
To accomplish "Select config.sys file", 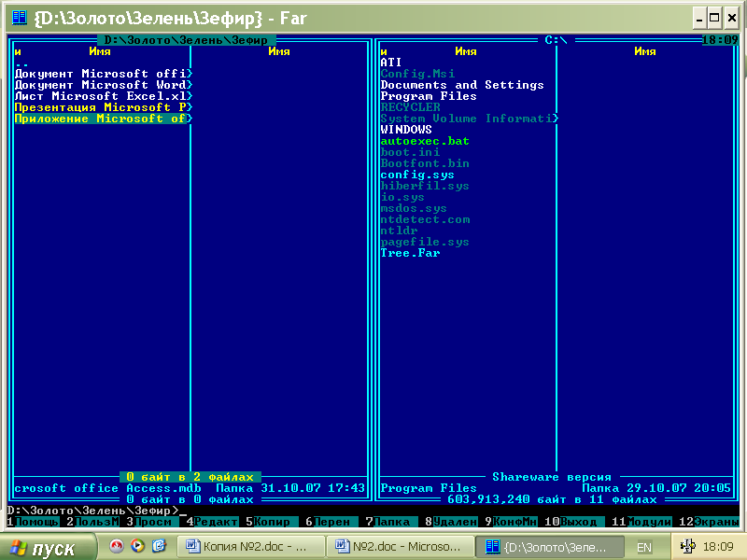I will (x=417, y=175).
